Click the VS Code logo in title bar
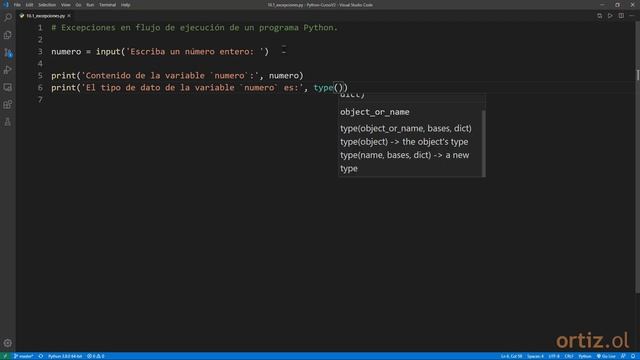Image resolution: width=640 pixels, height=360 pixels. (x=6, y=5)
